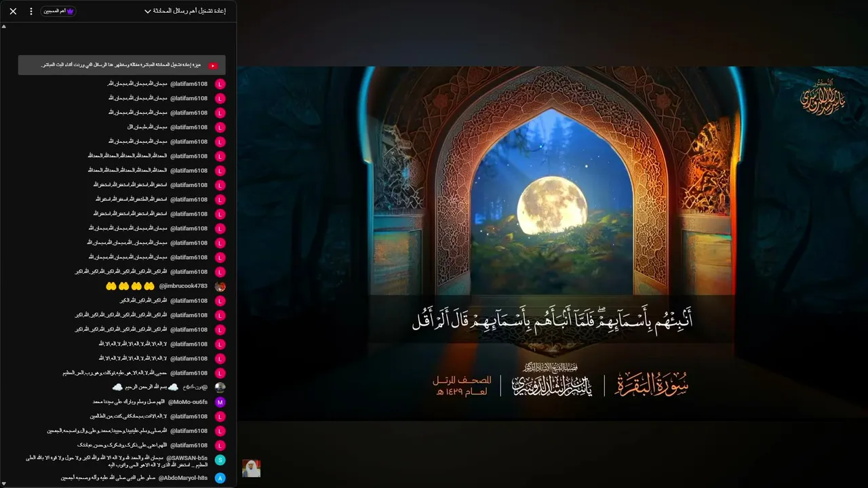Viewport: 868px width, 488px height.
Task: Click the live chat replay notice banner text
Action: 119,65
